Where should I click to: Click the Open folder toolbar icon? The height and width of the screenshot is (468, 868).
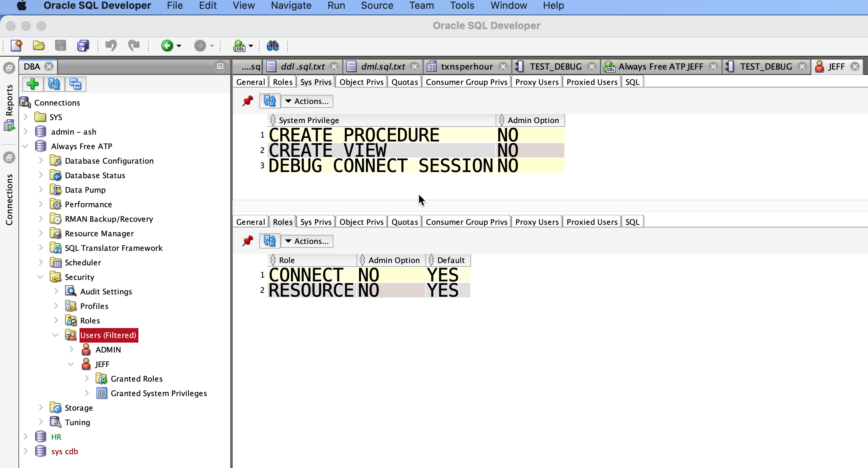click(x=39, y=46)
